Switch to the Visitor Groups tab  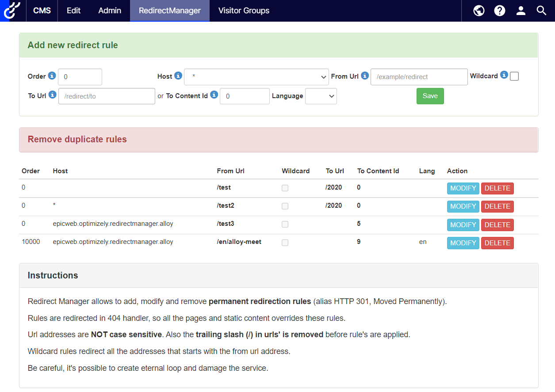pos(244,11)
